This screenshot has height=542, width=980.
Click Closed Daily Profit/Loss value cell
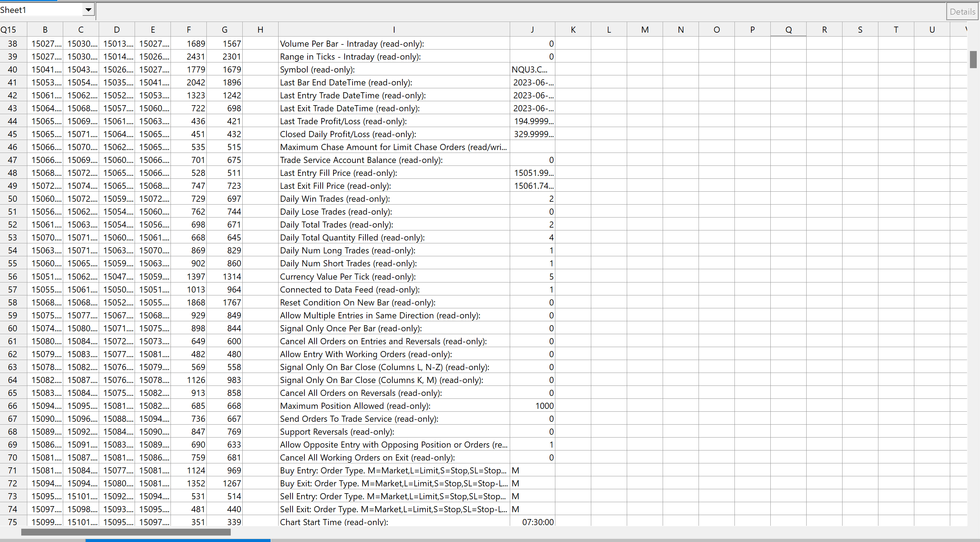[x=532, y=134]
